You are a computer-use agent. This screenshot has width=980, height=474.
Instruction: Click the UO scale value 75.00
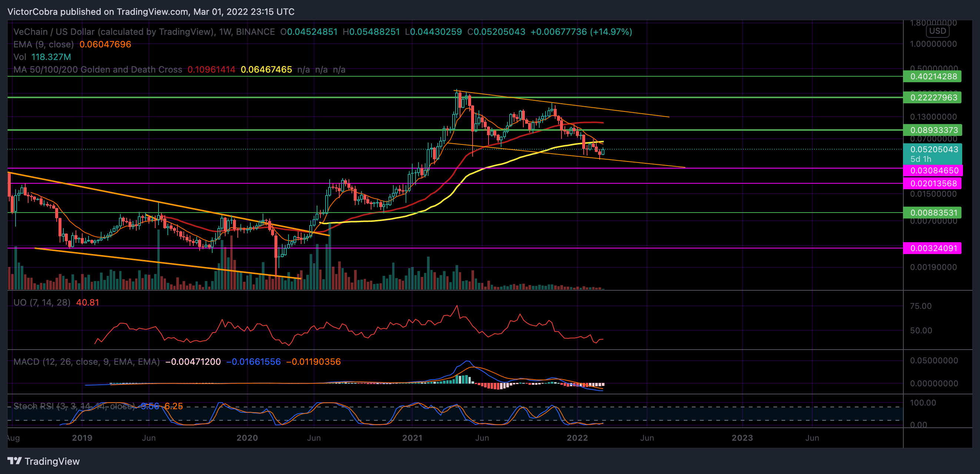pyautogui.click(x=921, y=306)
